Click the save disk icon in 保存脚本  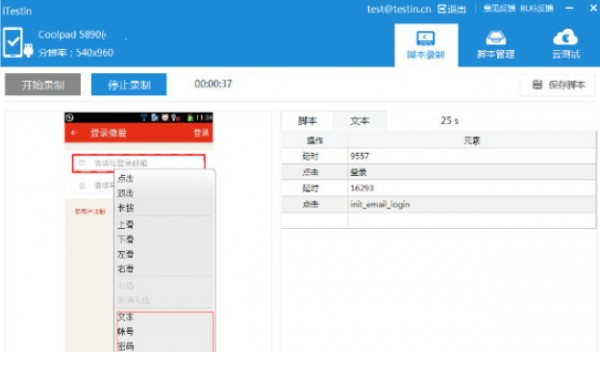[x=537, y=85]
